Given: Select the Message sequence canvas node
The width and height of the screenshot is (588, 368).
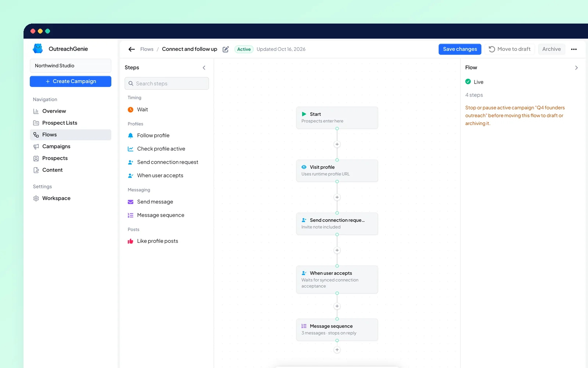Looking at the screenshot, I should pos(337,330).
